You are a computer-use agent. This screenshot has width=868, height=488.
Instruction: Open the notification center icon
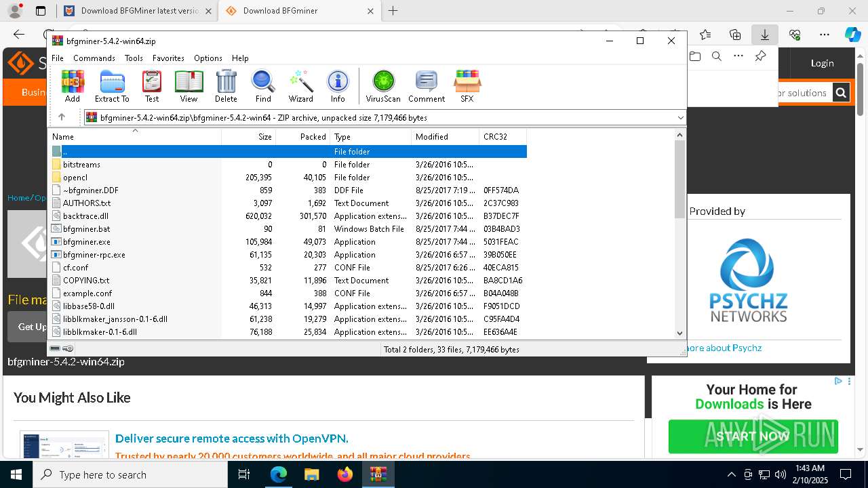[x=846, y=474]
